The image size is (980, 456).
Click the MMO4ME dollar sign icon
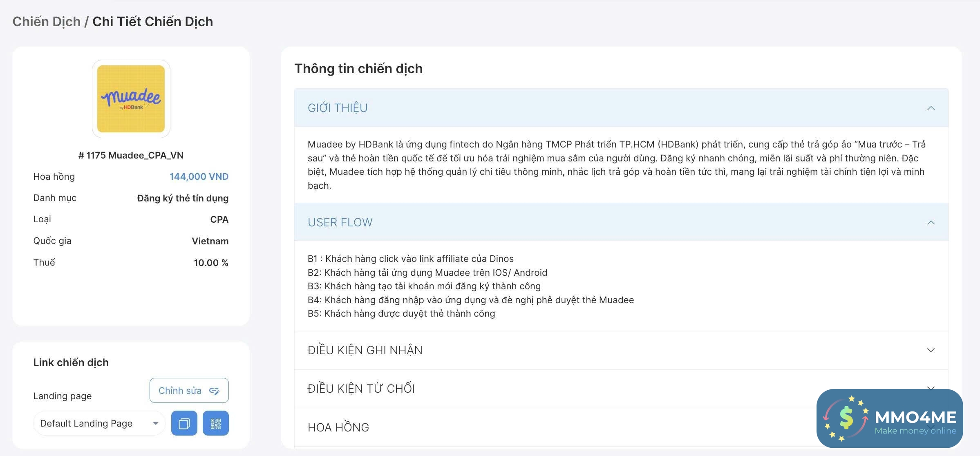(x=846, y=418)
